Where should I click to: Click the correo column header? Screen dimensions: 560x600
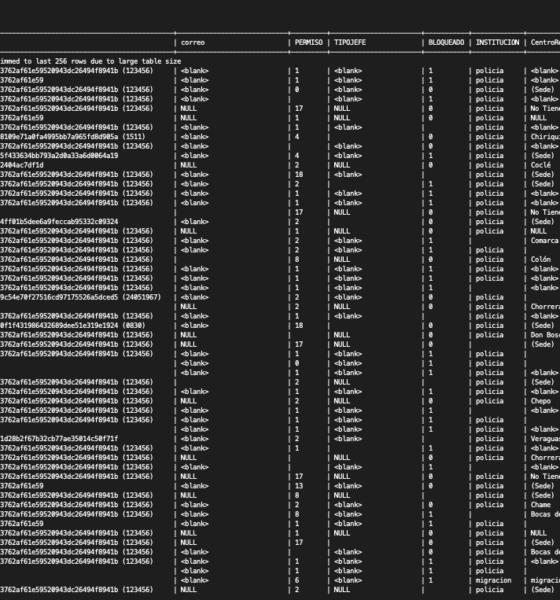pos(193,42)
